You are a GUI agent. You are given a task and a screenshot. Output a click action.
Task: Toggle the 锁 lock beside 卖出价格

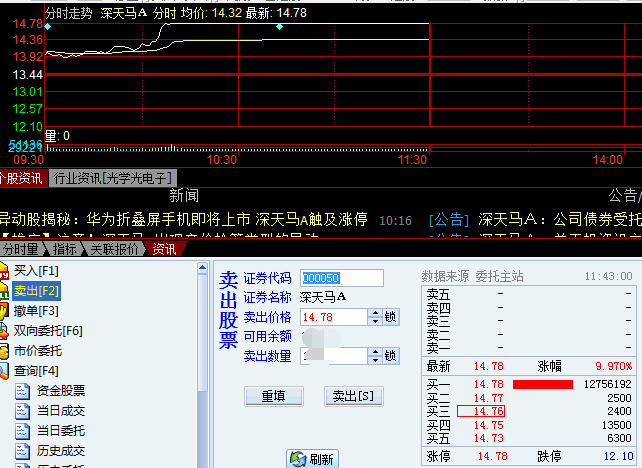point(391,317)
